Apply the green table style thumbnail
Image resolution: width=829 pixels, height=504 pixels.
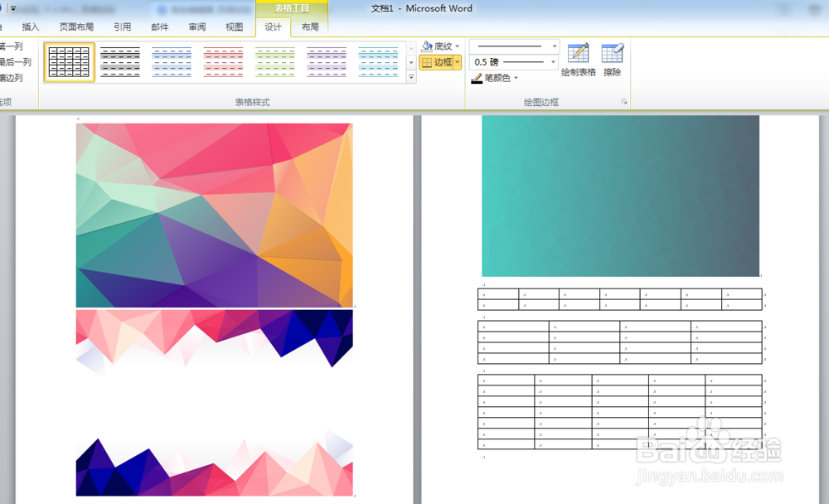275,62
